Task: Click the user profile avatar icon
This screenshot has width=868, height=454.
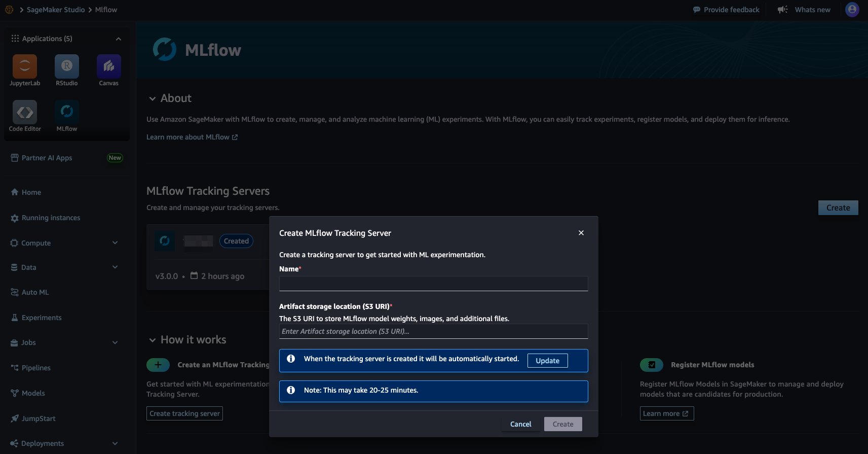Action: pos(852,10)
